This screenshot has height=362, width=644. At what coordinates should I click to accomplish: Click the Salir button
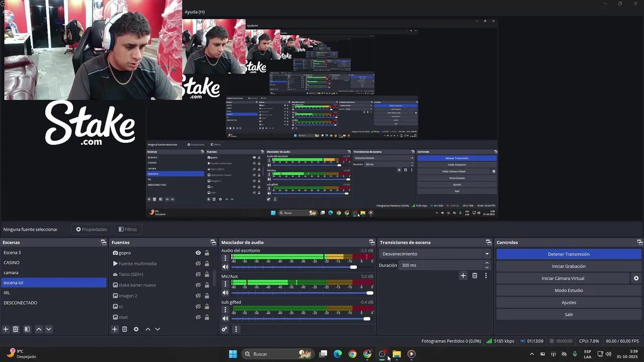[x=569, y=315]
